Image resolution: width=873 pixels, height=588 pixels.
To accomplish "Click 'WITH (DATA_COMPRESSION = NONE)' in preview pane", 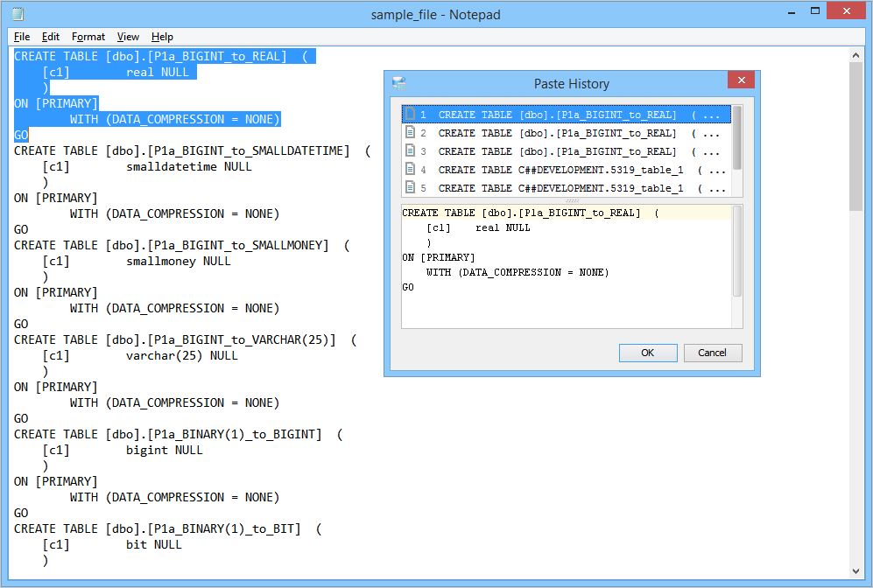I will 517,272.
